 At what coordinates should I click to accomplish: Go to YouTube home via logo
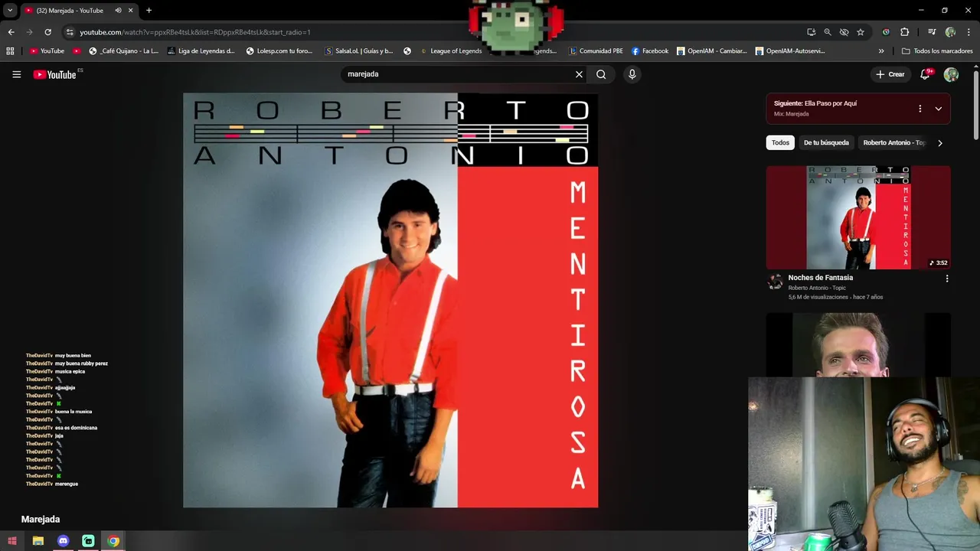click(54, 74)
